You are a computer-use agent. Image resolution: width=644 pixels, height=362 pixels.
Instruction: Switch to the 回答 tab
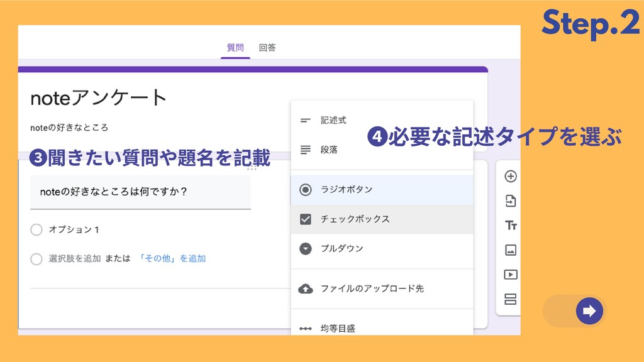coord(267,48)
